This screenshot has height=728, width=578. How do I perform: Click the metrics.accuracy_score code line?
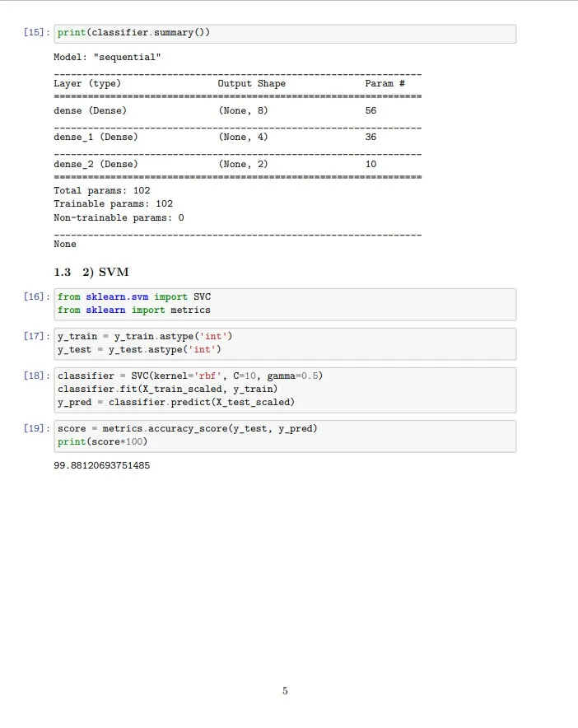[x=187, y=429]
